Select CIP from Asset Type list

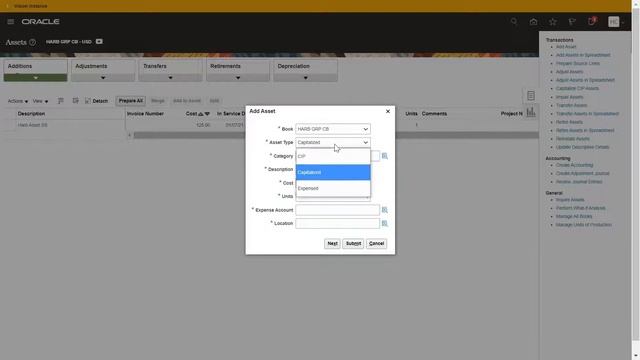click(x=333, y=156)
